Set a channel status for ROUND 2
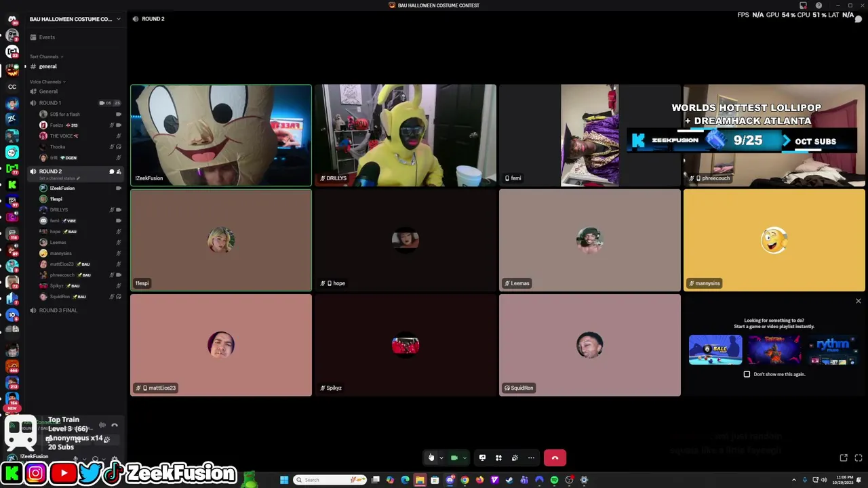 pos(60,179)
